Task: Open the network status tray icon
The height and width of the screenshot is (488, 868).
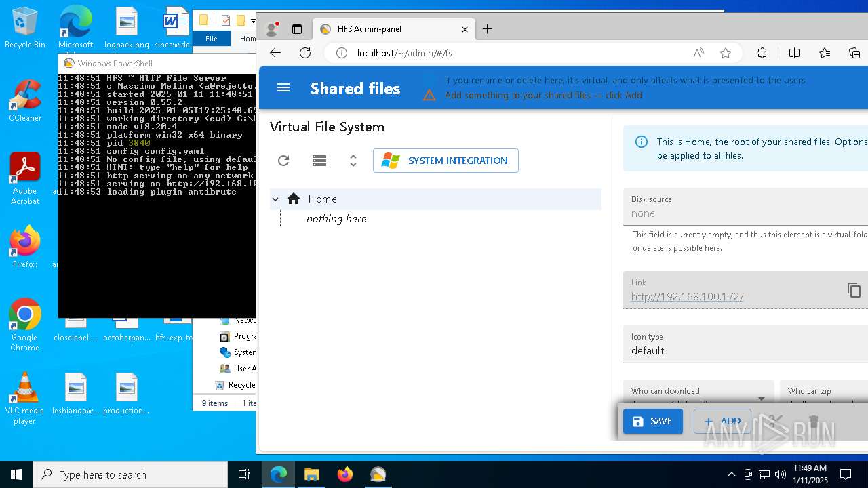Action: pyautogui.click(x=764, y=474)
